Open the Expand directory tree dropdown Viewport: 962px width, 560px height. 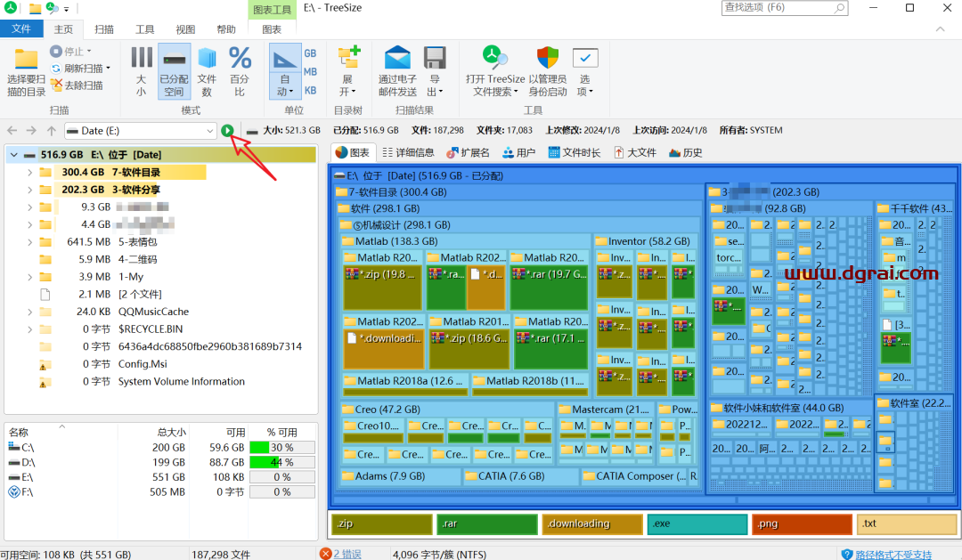tap(348, 71)
